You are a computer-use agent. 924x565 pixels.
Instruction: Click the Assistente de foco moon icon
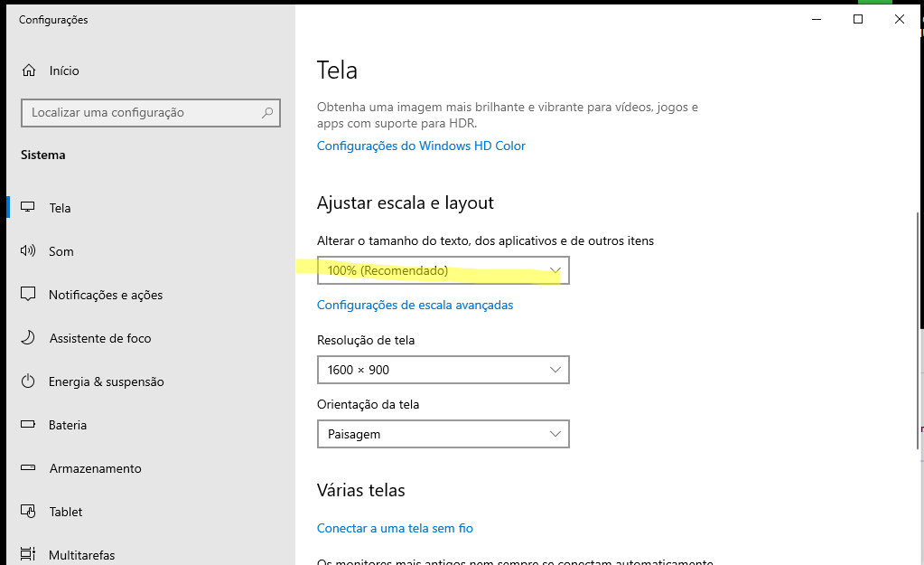[x=29, y=338]
